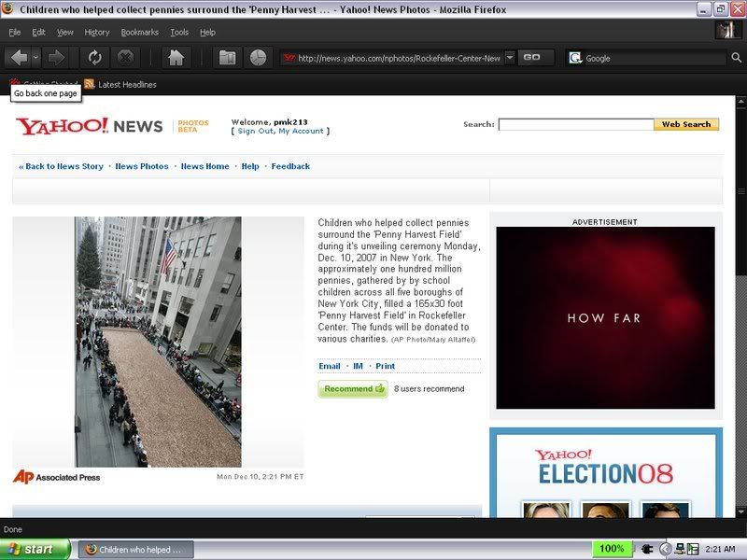Image resolution: width=747 pixels, height=560 pixels.
Task: Open the History clock icon
Action: point(258,58)
